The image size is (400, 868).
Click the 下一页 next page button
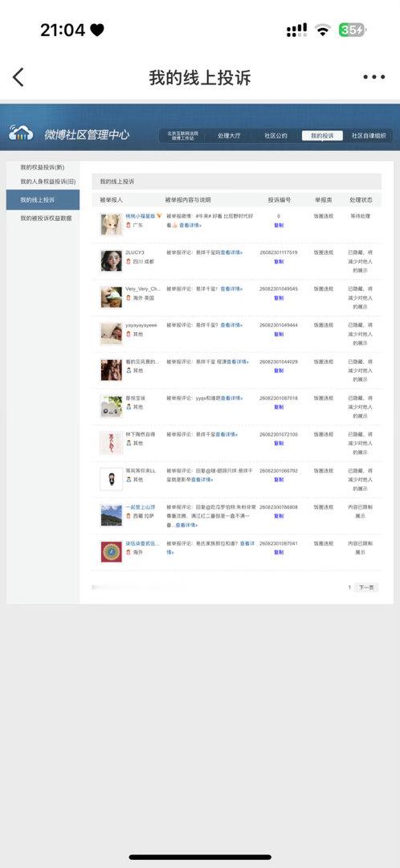click(x=366, y=588)
